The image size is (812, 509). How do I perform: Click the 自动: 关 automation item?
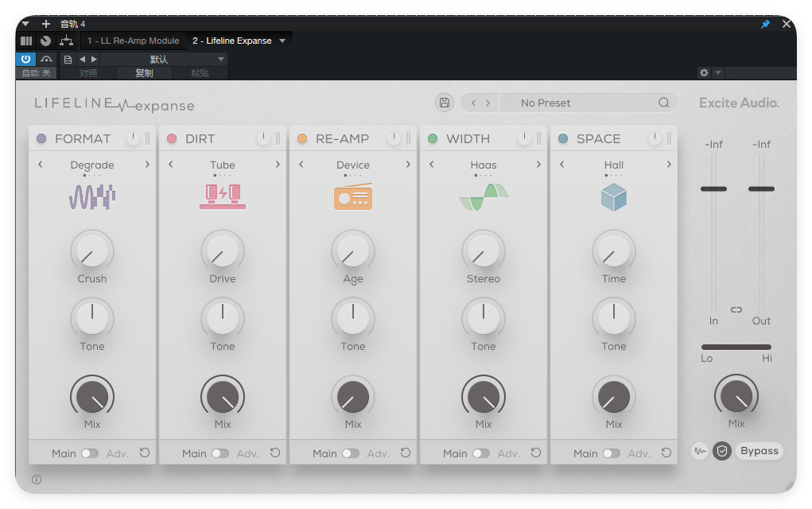tap(37, 73)
